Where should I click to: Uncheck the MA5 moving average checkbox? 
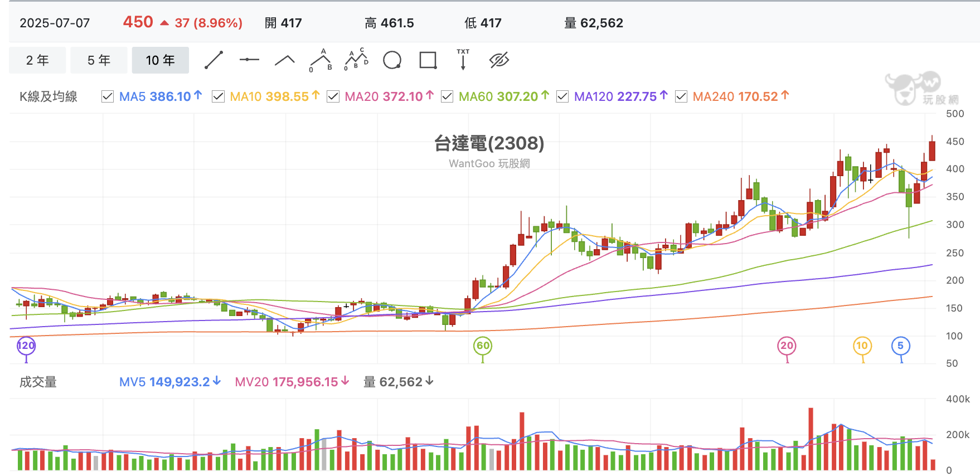click(108, 96)
